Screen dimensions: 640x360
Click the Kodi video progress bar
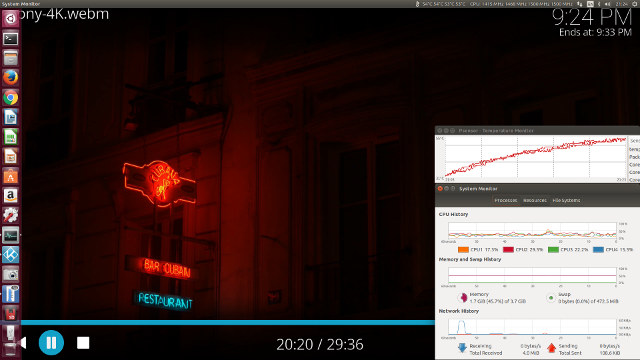[x=228, y=322]
